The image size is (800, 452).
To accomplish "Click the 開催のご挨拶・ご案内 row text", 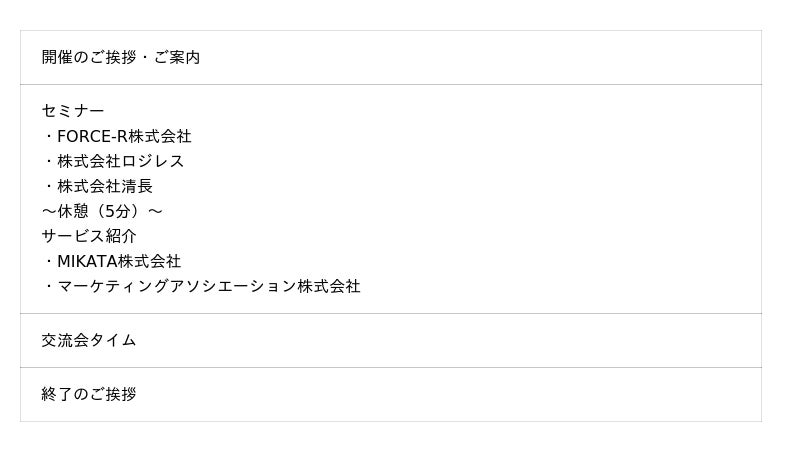I will pos(120,58).
